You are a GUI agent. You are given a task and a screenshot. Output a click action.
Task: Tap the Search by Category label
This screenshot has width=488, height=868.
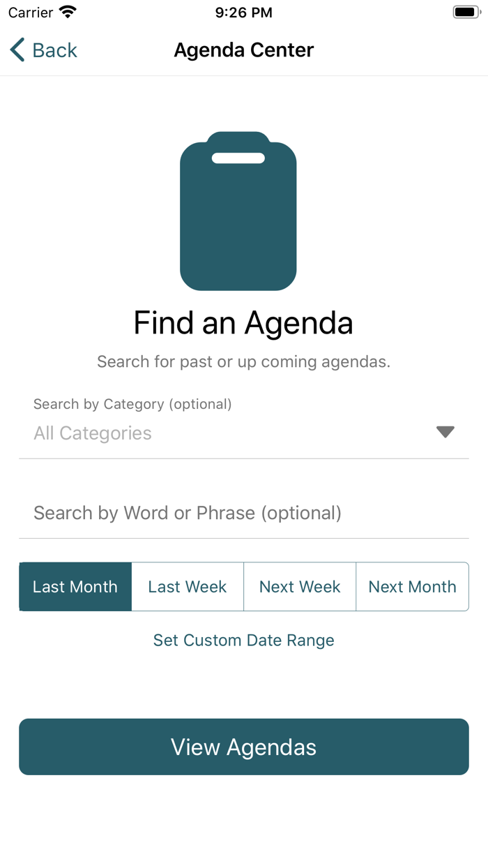click(132, 404)
